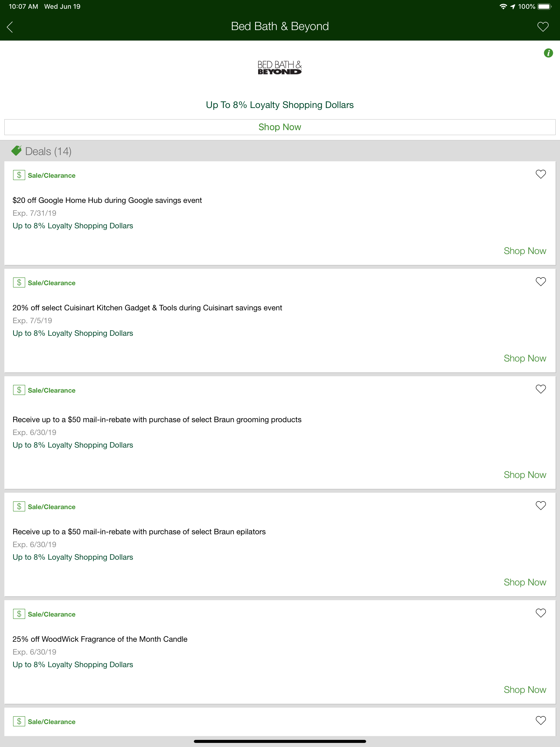Shop Now for WoodWick Fragrance Candle deal
The height and width of the screenshot is (747, 560).
[x=525, y=690]
